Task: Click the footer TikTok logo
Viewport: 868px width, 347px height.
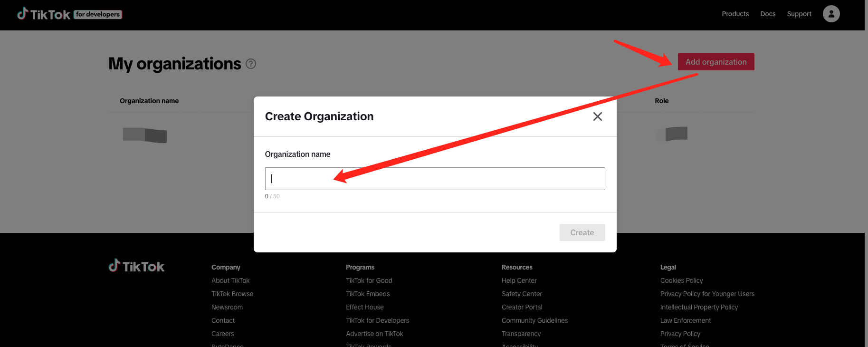Action: click(136, 266)
